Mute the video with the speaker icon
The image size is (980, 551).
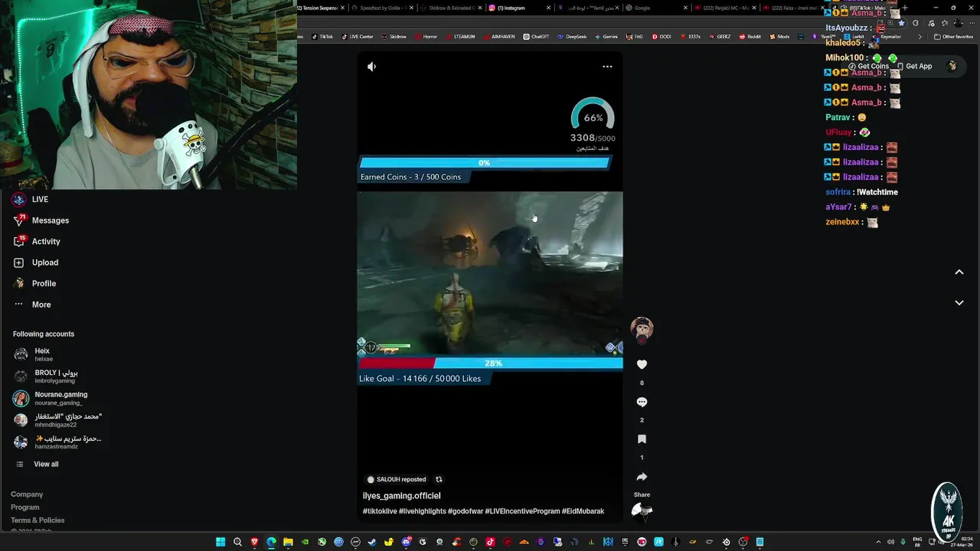pos(371,67)
